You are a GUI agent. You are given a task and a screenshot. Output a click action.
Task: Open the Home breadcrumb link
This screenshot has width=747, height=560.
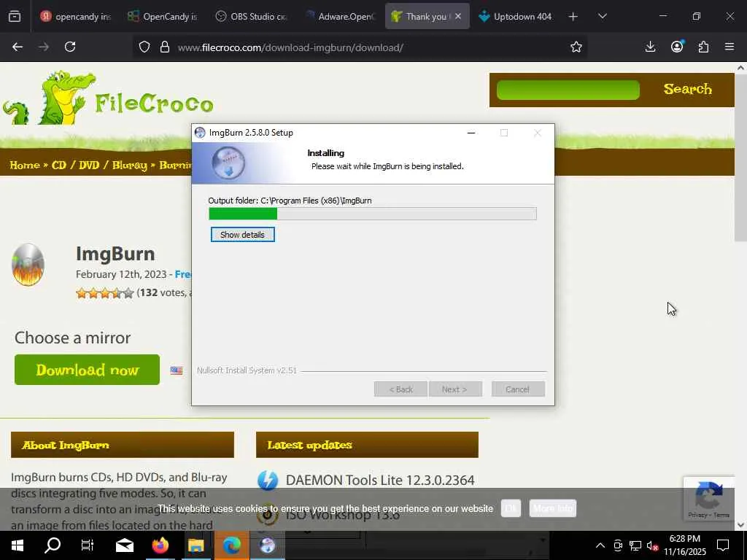[25, 166]
